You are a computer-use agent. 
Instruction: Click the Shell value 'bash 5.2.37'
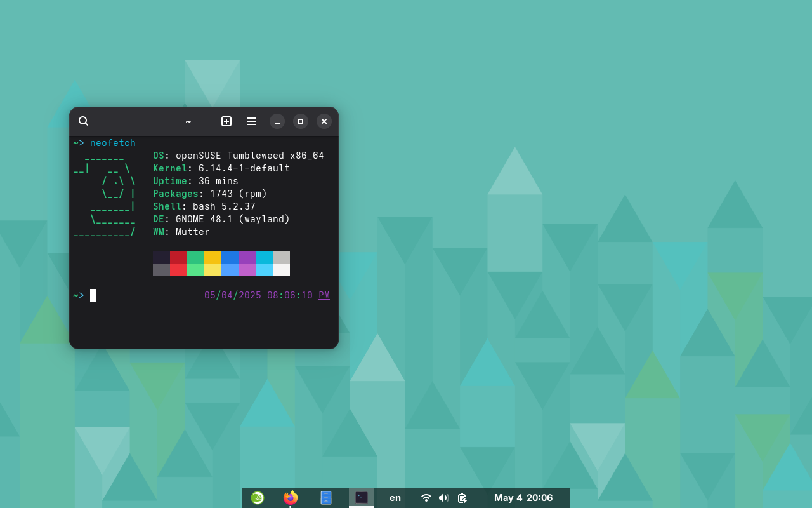224,206
